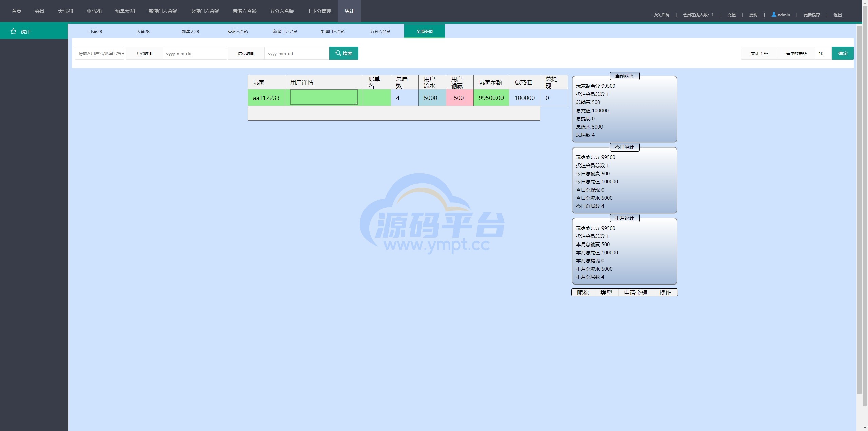The width and height of the screenshot is (868, 431).
Task: Click the star icon beside 统计 in sidebar
Action: point(13,31)
